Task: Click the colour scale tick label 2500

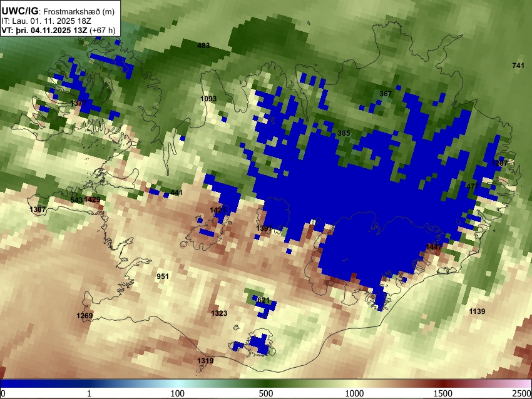Action: (x=522, y=393)
